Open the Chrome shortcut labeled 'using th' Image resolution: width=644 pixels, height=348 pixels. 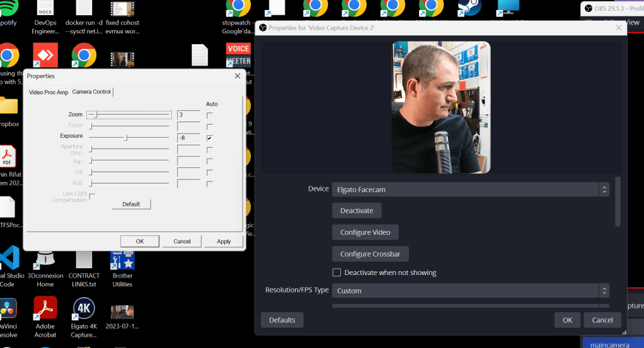(8, 55)
